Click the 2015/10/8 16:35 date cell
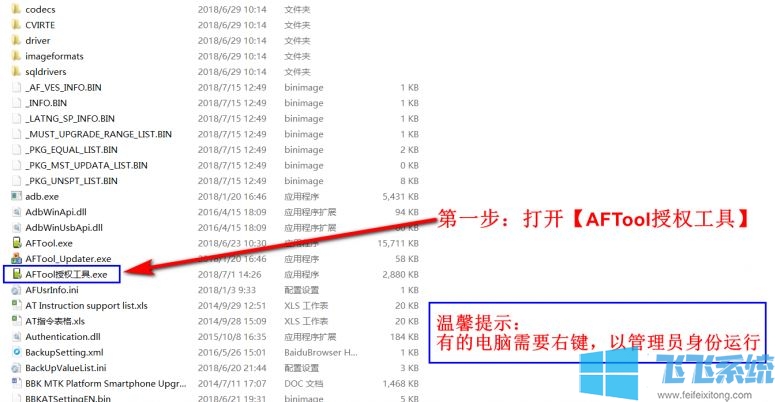Screen dimensions: 776x402 point(232,337)
